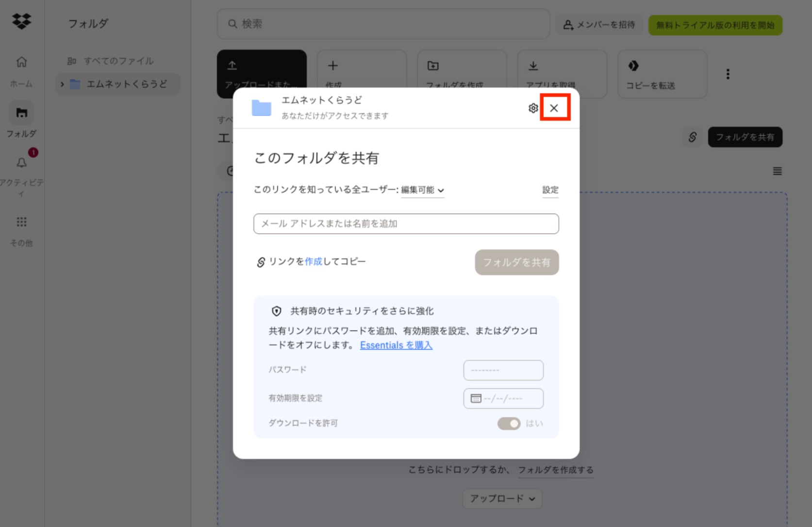812x527 pixels.
Task: Click the Dropbox logo icon
Action: (21, 21)
